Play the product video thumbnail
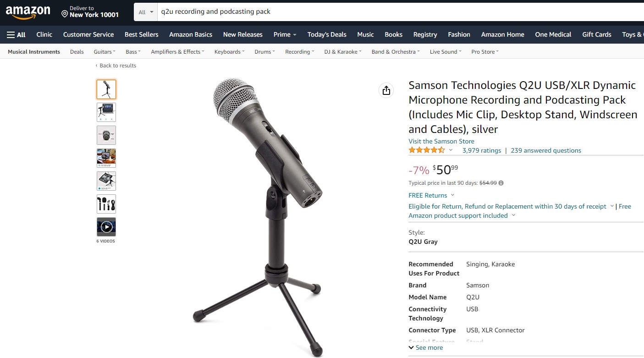 (106, 226)
